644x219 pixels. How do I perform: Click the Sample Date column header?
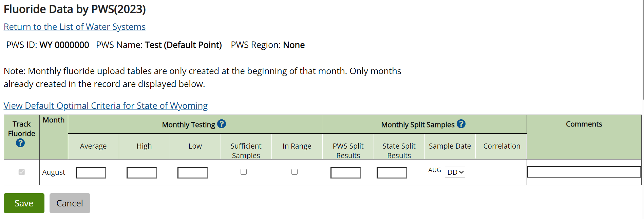[x=450, y=146]
